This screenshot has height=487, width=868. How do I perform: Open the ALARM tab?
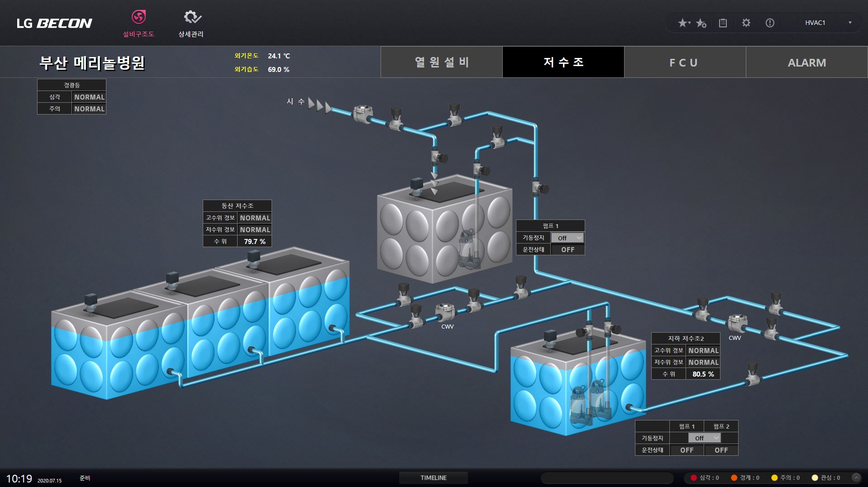point(806,62)
